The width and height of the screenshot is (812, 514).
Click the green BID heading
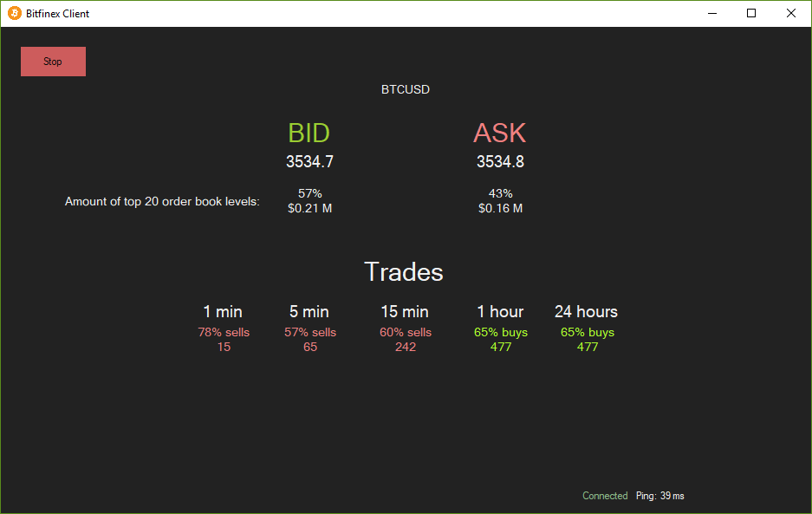point(309,133)
